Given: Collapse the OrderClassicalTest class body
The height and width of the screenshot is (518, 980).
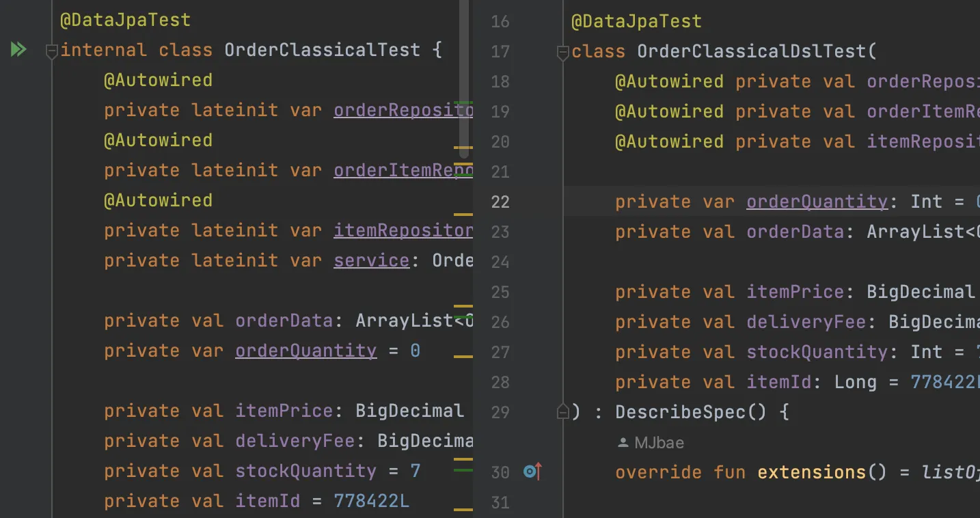Looking at the screenshot, I should [51, 51].
